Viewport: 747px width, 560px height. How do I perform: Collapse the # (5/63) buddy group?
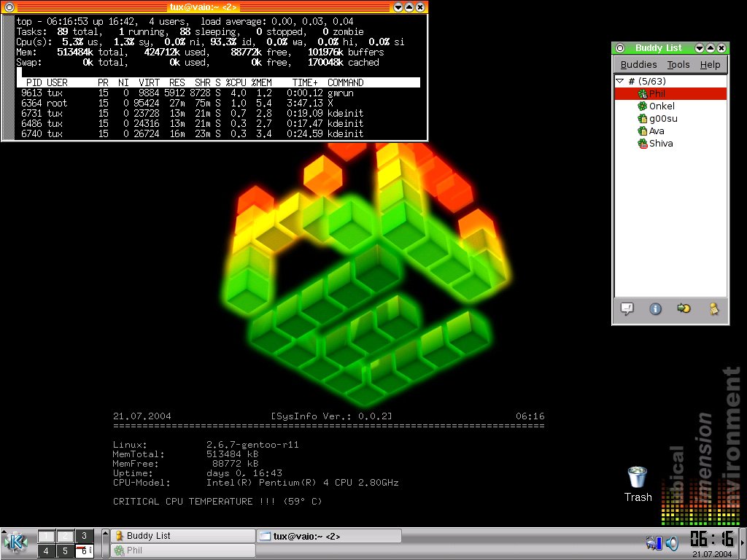point(620,82)
